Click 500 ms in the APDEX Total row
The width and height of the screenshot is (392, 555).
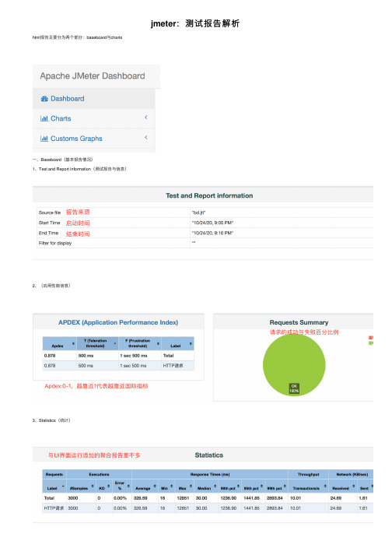coord(86,356)
